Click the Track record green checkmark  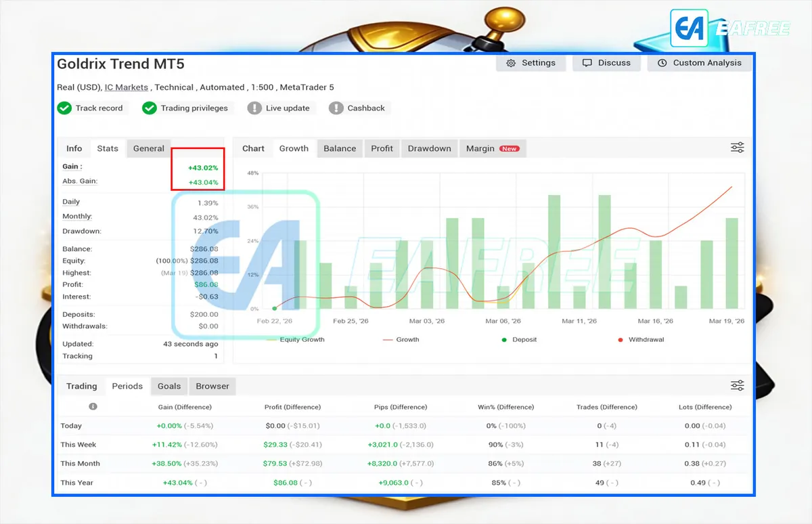(64, 108)
